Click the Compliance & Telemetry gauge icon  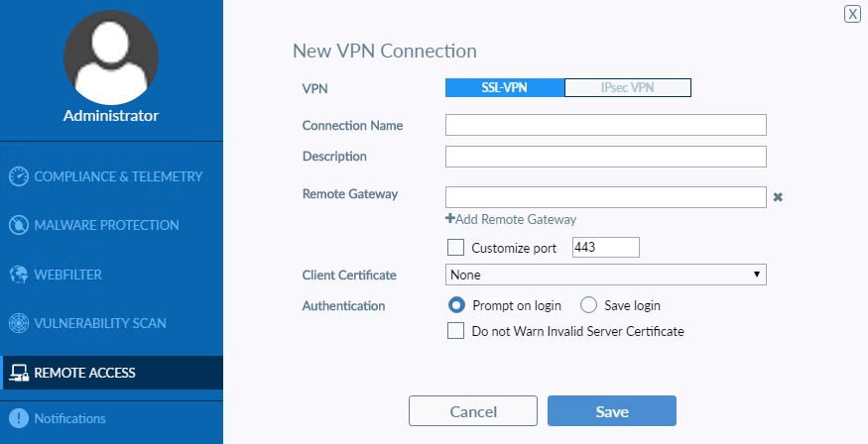point(18,177)
